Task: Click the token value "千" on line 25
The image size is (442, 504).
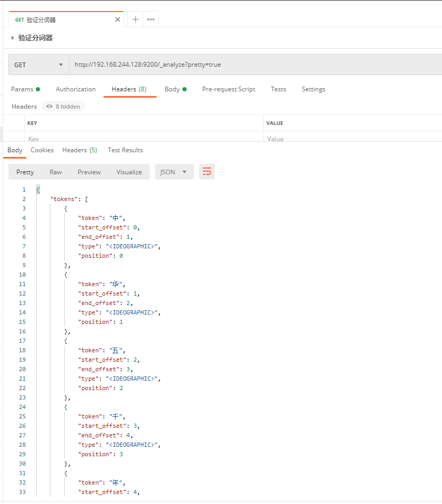Action: coord(116,416)
